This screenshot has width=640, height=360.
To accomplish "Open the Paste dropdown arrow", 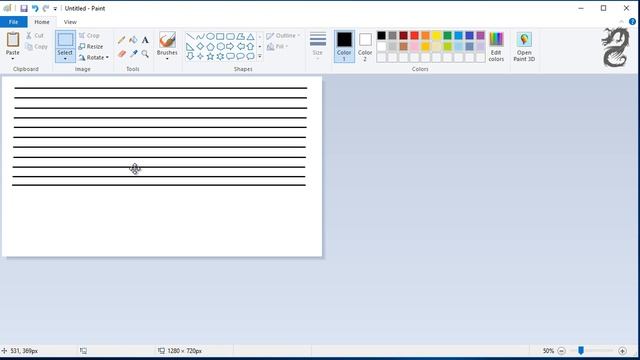I will coord(13,59).
